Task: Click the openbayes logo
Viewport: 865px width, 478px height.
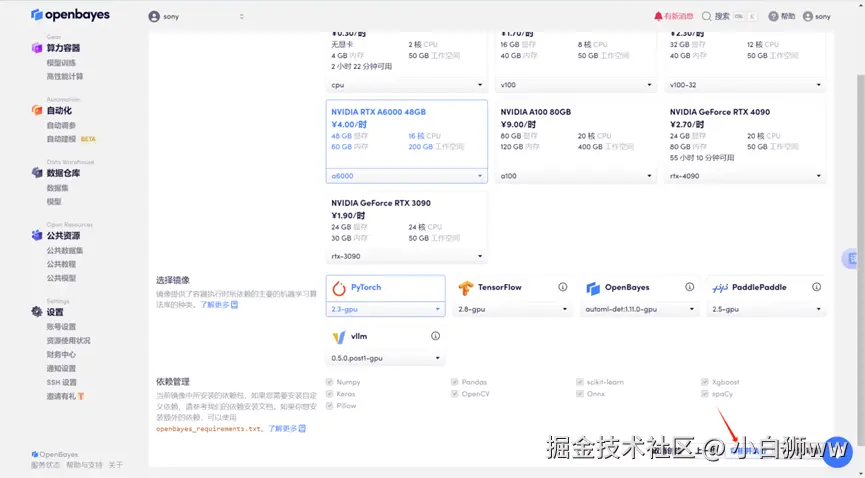Action: pos(70,14)
